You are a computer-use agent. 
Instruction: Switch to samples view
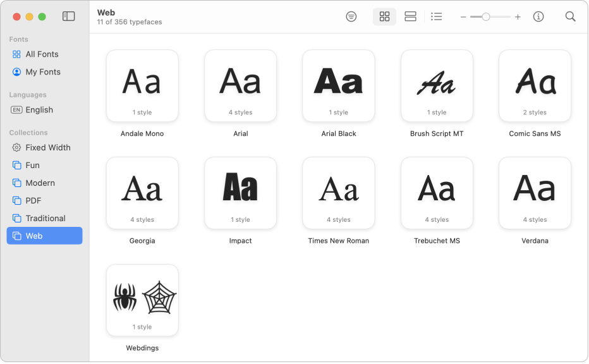410,16
